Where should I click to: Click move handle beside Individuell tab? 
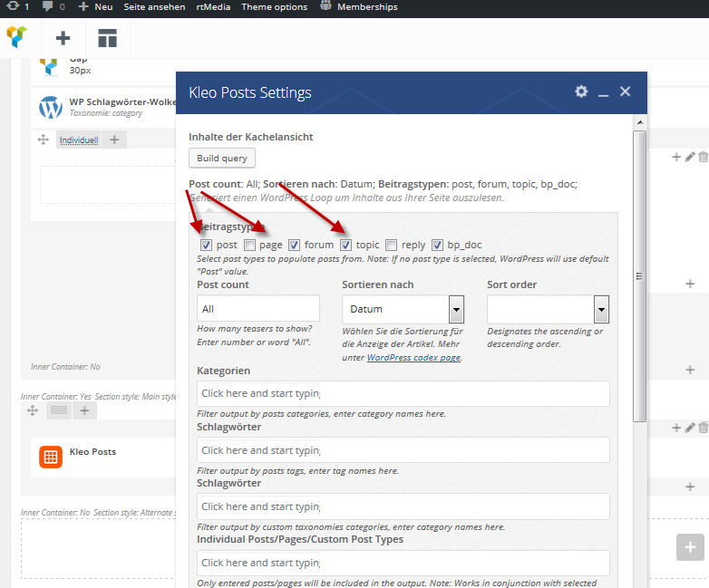[43, 140]
